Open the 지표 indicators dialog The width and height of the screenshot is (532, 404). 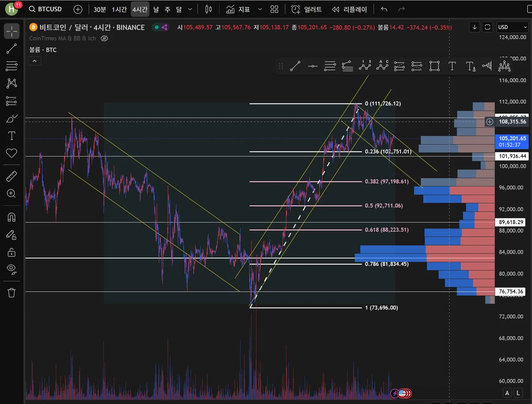(238, 9)
